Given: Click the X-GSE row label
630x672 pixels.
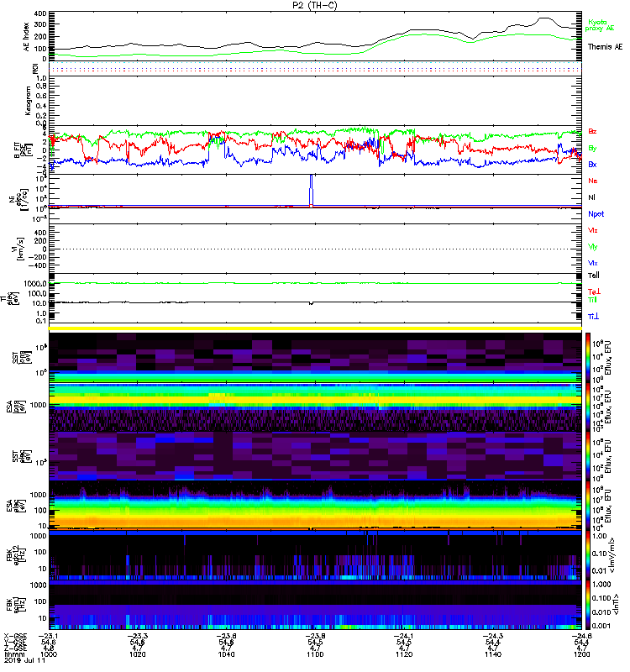Looking at the screenshot, I should pos(15,636).
